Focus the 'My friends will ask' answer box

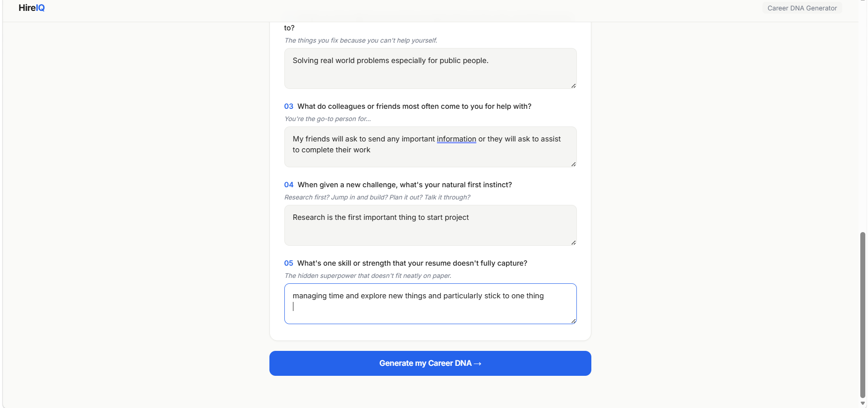430,147
